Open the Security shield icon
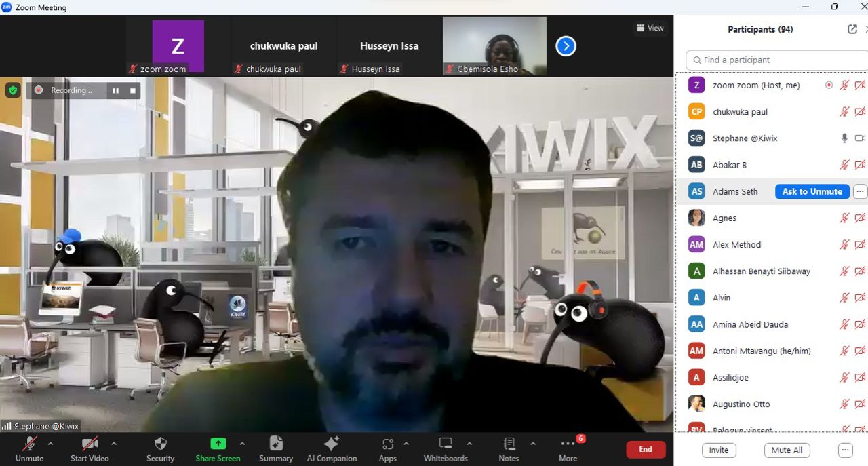868x466 pixels. pyautogui.click(x=161, y=444)
